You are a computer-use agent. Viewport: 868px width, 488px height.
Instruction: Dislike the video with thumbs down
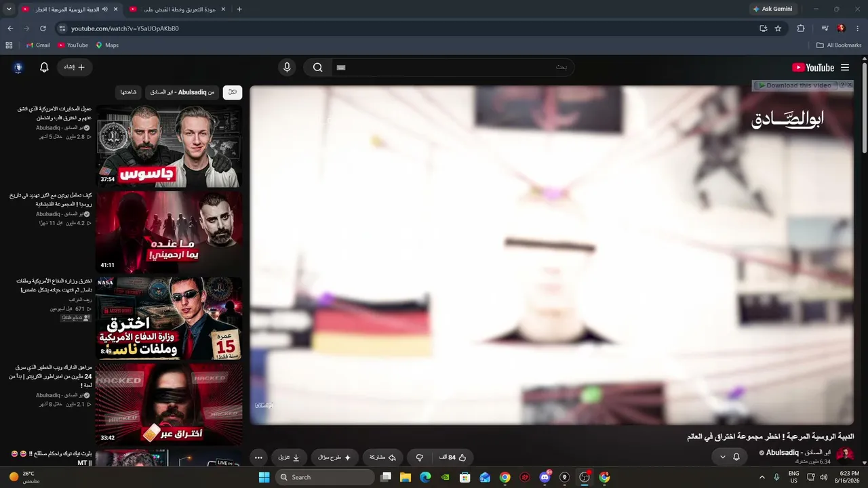420,457
